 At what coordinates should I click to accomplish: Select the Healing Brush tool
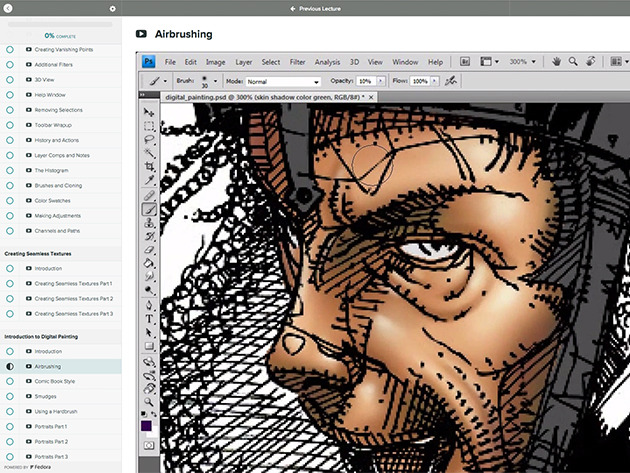pyautogui.click(x=149, y=196)
